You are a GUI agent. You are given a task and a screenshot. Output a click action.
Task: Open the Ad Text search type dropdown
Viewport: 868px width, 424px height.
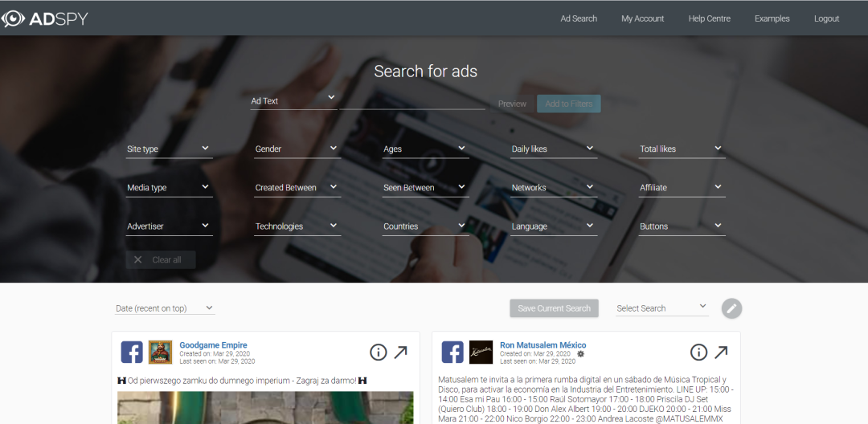click(293, 100)
